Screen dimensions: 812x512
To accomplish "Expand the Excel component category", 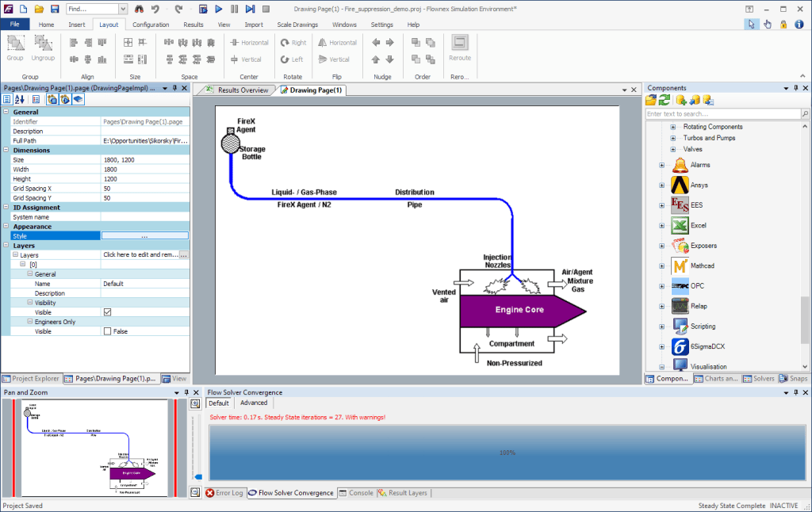I will (x=662, y=226).
